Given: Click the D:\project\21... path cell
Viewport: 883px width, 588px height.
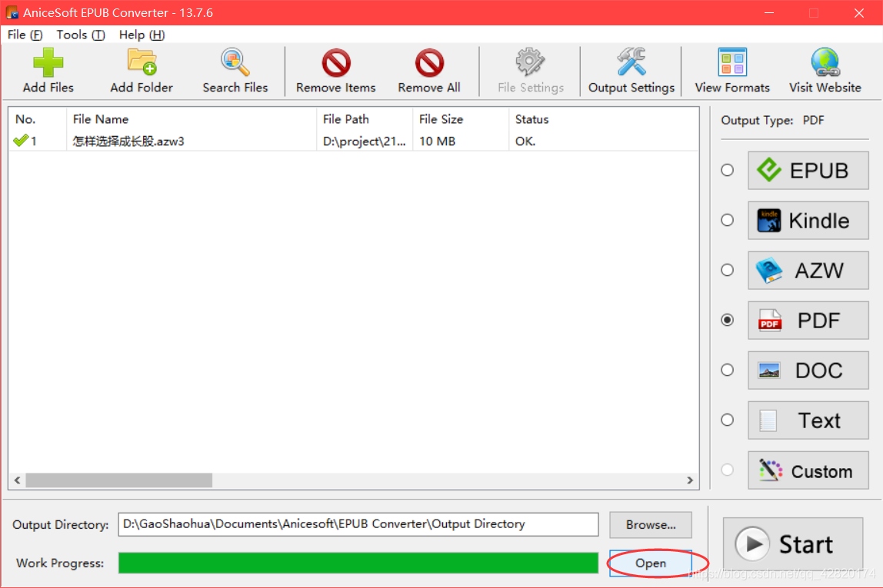Looking at the screenshot, I should tap(364, 141).
